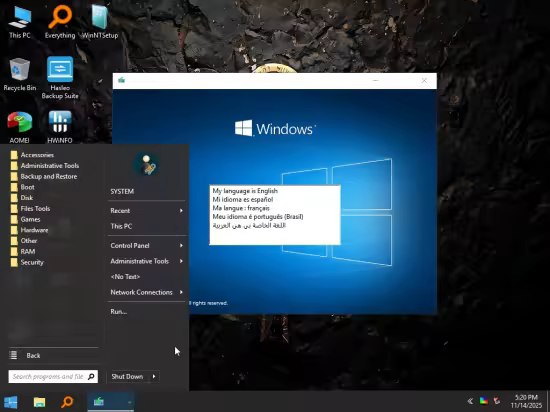550x412 pixels.
Task: Minimize the language selection window
Action: coord(376,80)
